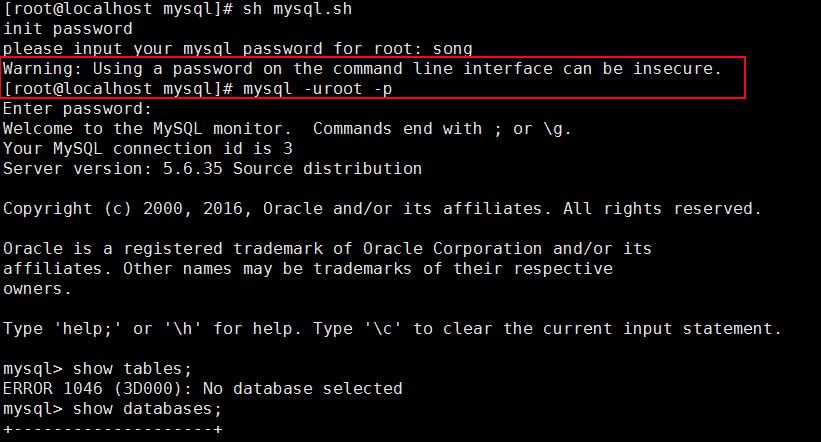Click the "init password" output line
The image size is (821, 442).
(x=67, y=29)
